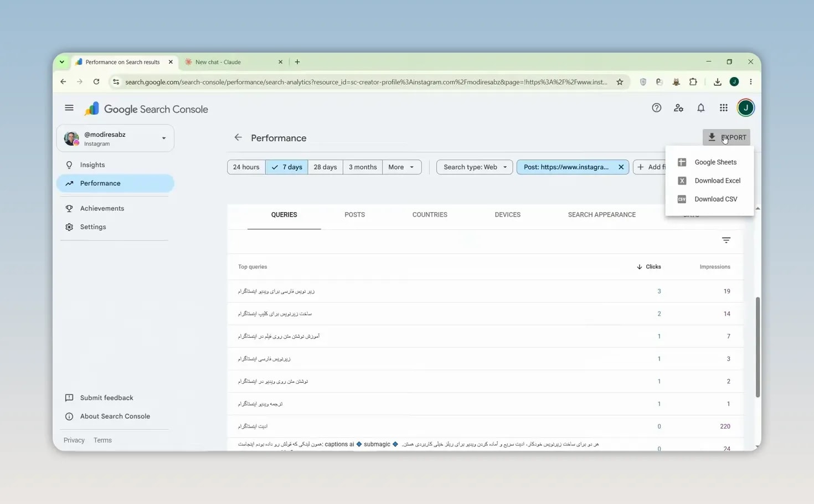This screenshot has height=504, width=814.
Task: Export to Google Sheets
Action: tap(709, 162)
